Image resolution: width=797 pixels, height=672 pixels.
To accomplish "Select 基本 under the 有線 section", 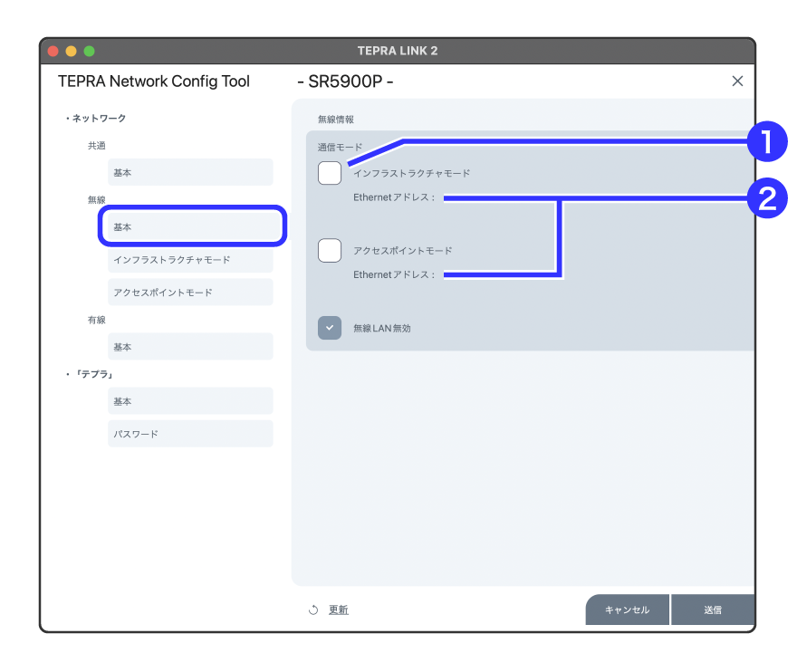I will tap(190, 347).
